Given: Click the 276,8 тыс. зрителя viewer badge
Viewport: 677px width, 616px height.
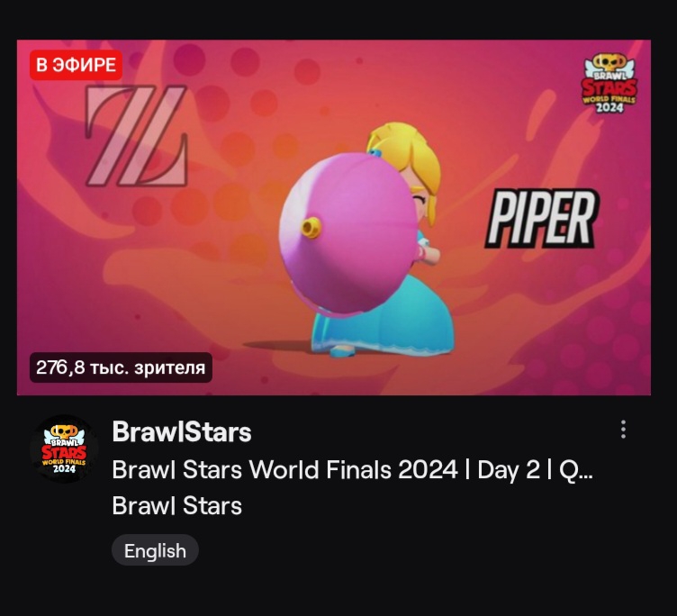Looking at the screenshot, I should [121, 367].
